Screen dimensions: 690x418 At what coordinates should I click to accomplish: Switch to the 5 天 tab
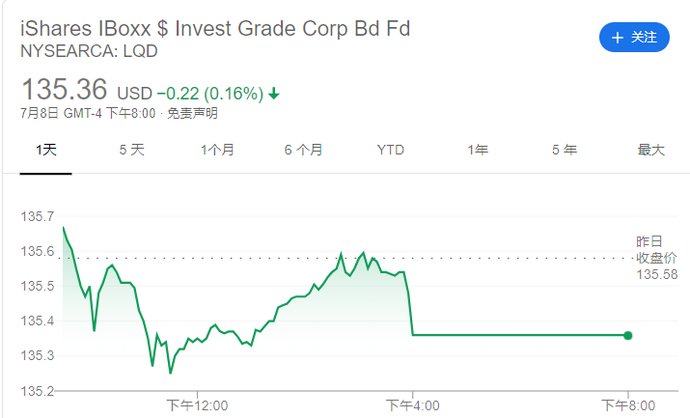click(132, 150)
